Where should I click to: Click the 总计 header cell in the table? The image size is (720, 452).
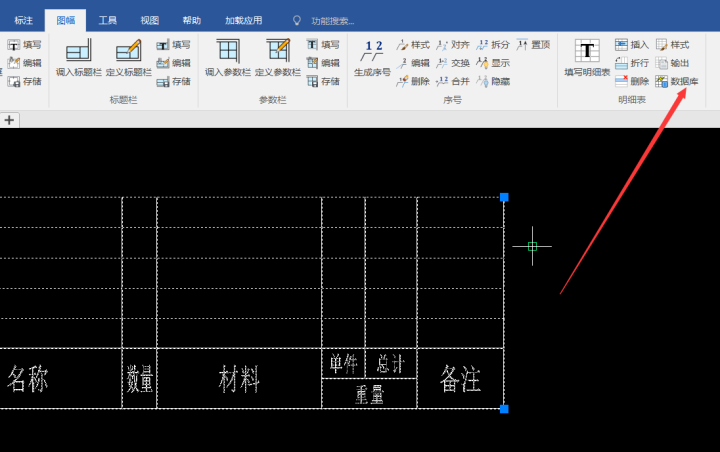tap(391, 363)
